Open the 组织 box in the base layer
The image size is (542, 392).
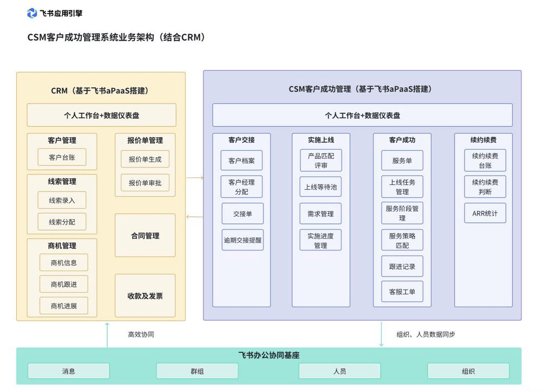[468, 371]
